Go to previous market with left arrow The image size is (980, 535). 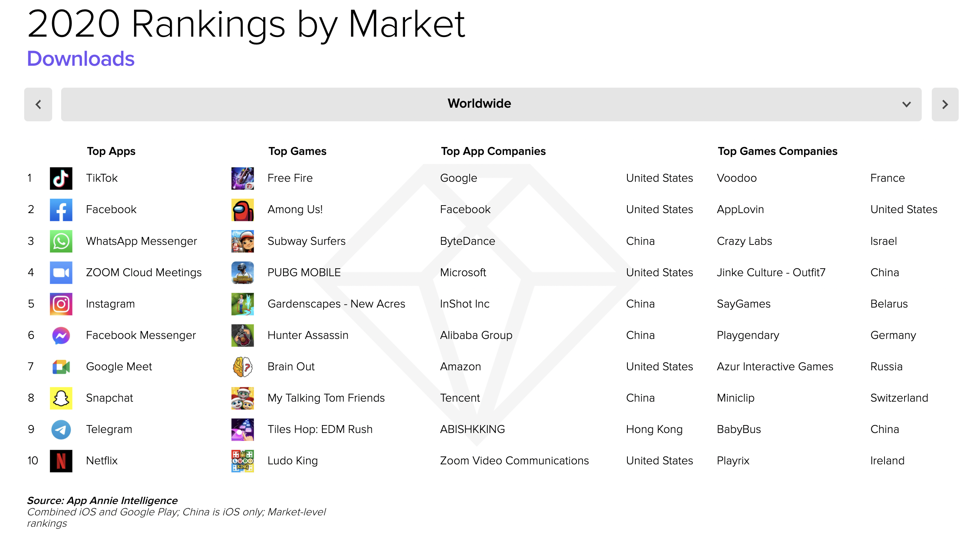(x=38, y=104)
